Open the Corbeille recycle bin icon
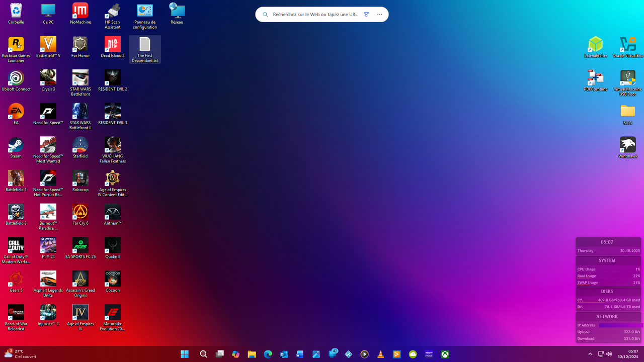The image size is (644, 362). coord(16,14)
